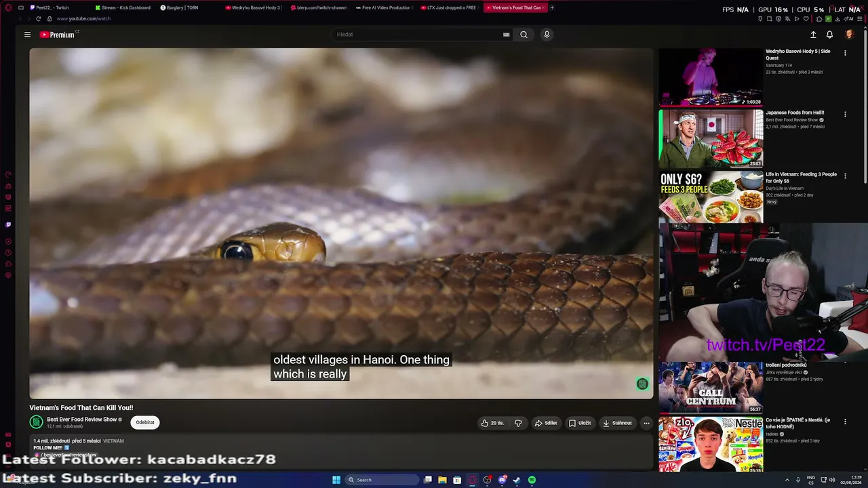
Task: Open options for 'Life in Vietnam' video
Action: 845,176
